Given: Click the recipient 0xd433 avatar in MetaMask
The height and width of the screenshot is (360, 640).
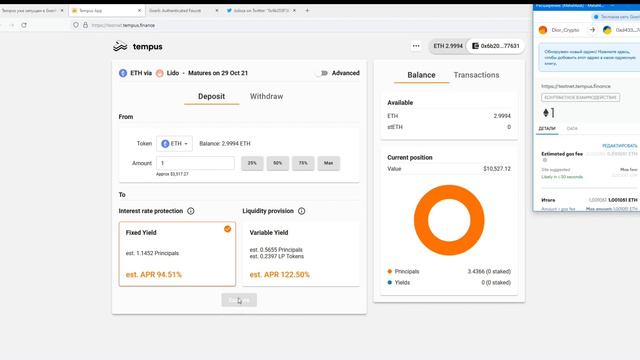Looking at the screenshot, I should click(607, 30).
